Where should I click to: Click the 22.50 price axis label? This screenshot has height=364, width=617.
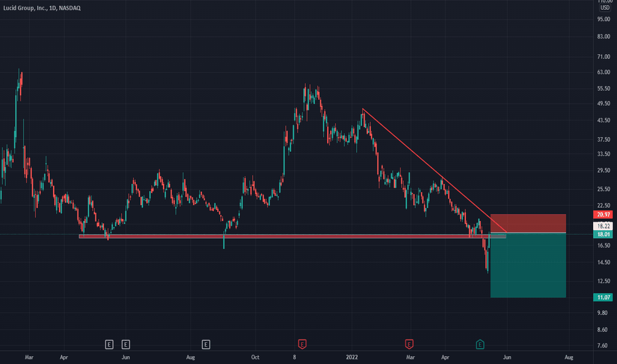point(604,205)
